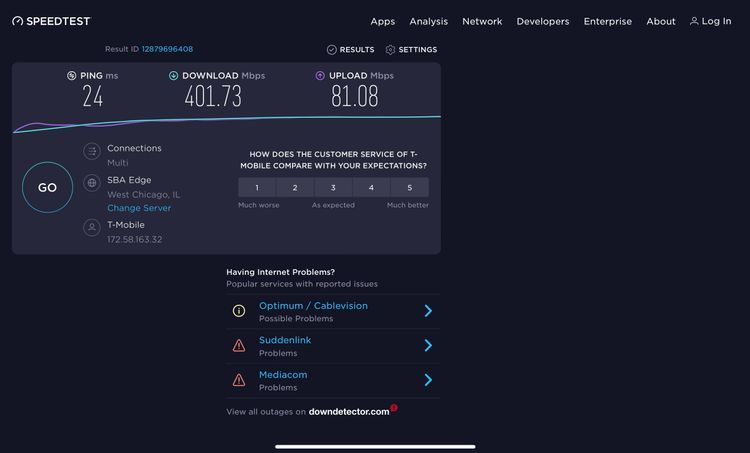This screenshot has width=750, height=453.
Task: Click the ping icon beside PING ms
Action: coord(71,76)
